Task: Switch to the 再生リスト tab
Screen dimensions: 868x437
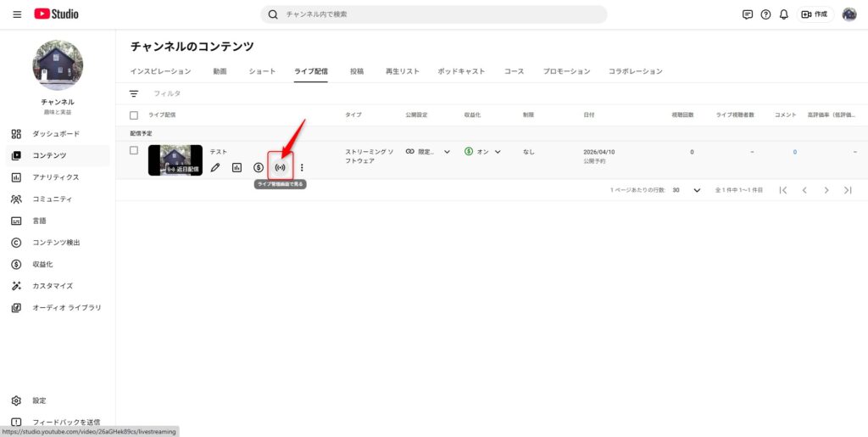Action: (403, 71)
